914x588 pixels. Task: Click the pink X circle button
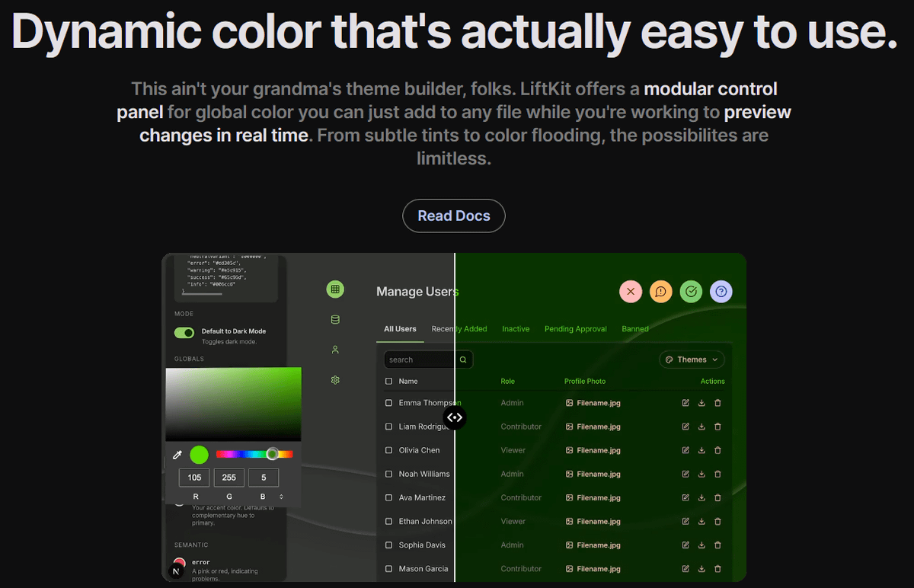coord(631,291)
